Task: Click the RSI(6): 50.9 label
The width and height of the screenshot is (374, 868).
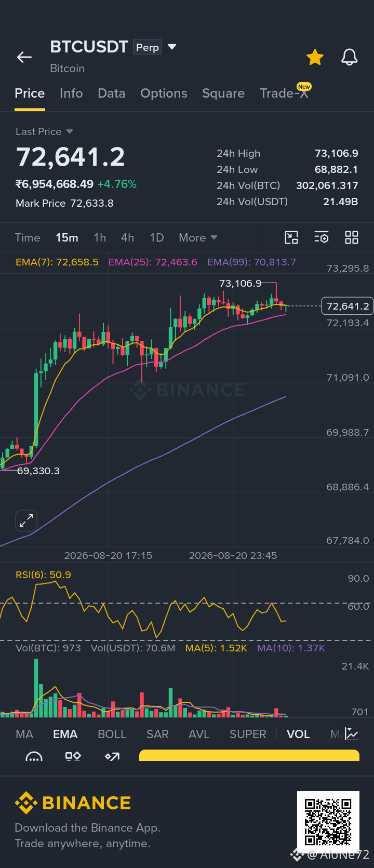Action: [43, 575]
